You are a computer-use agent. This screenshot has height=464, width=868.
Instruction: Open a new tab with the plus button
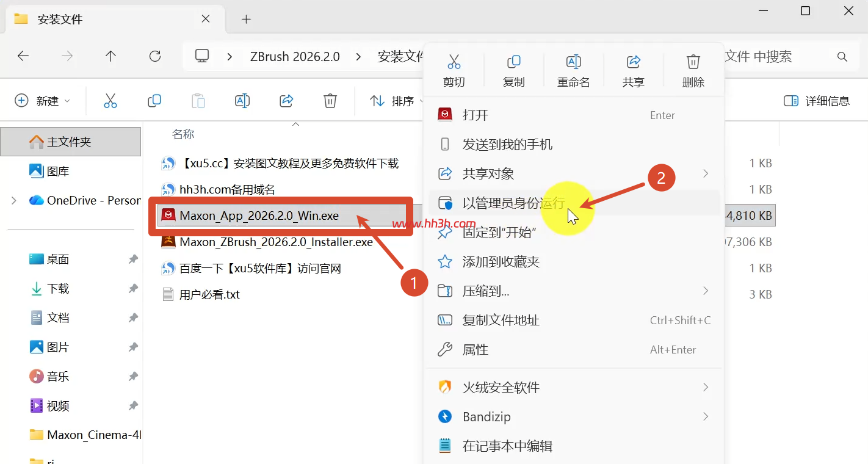[246, 19]
